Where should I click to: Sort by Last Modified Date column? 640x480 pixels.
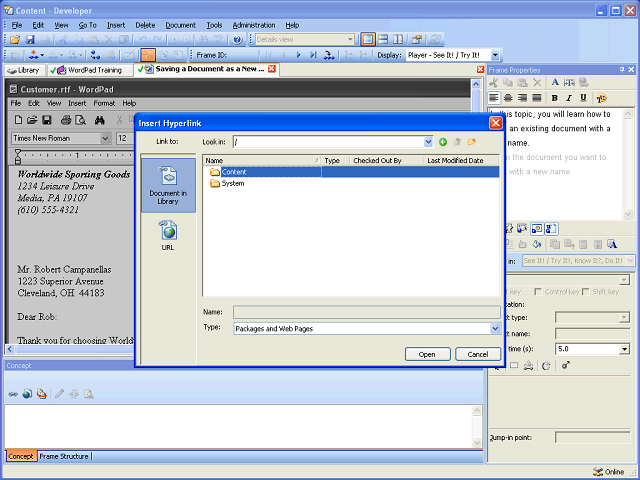[x=461, y=161]
